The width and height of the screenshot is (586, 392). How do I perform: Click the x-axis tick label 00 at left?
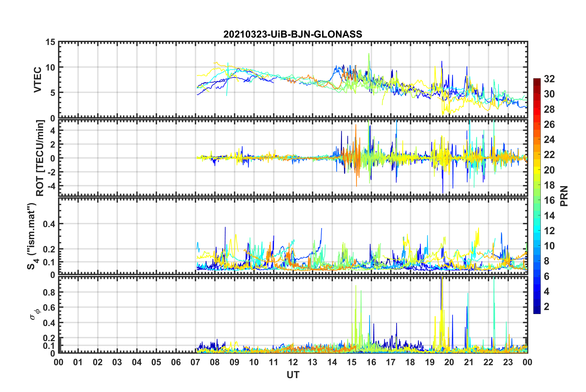tap(59, 362)
